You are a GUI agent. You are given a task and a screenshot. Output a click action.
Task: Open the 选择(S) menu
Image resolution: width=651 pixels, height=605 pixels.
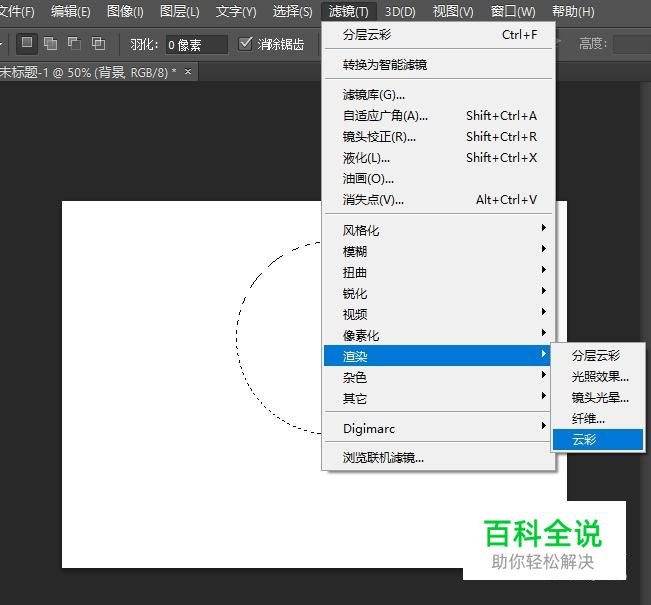(x=292, y=11)
